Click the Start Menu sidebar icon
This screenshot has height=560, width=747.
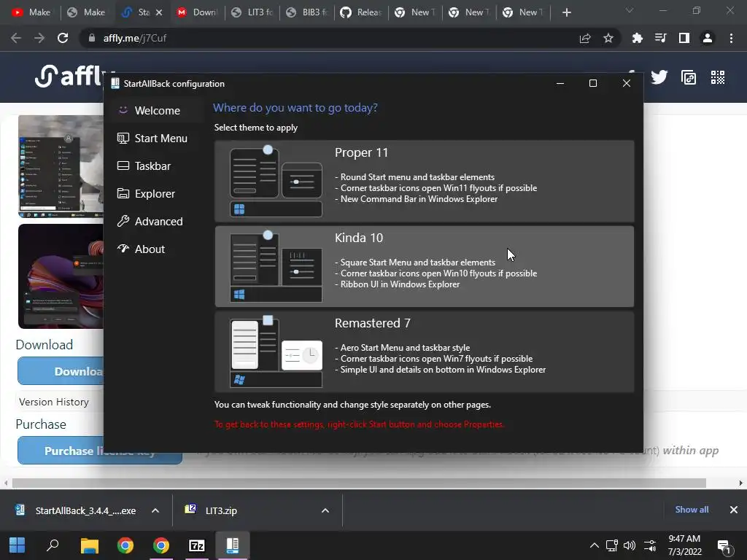(x=123, y=138)
